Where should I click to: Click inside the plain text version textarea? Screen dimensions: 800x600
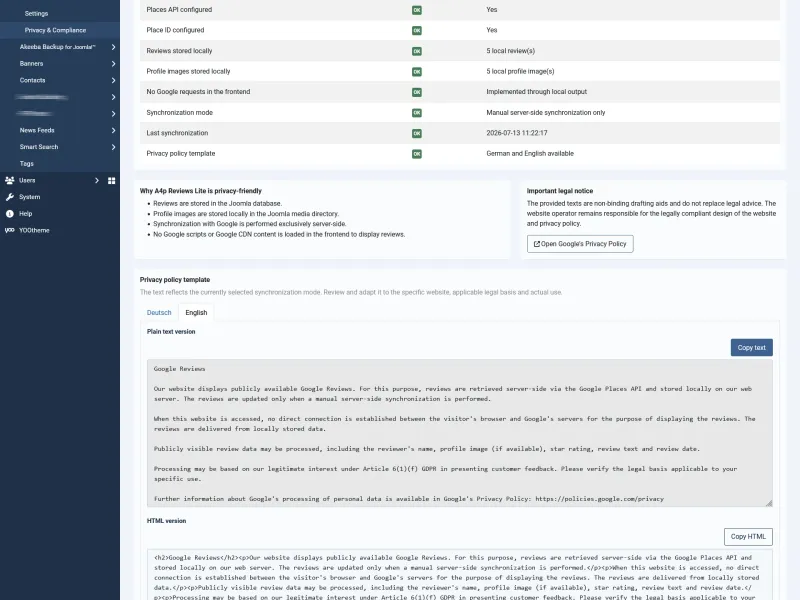(x=460, y=433)
